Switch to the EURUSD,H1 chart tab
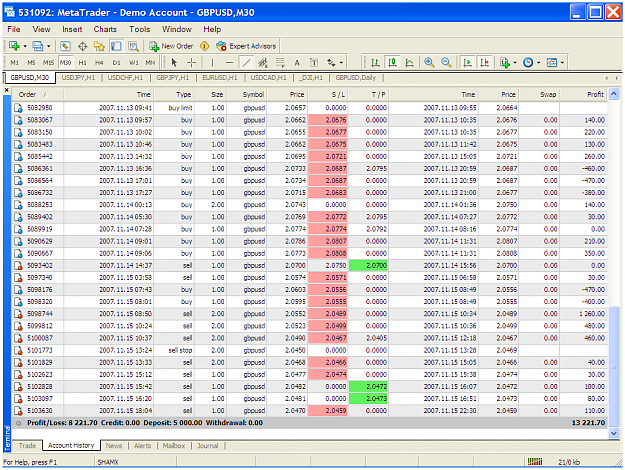Viewport: 625px width, 470px height. click(x=220, y=77)
